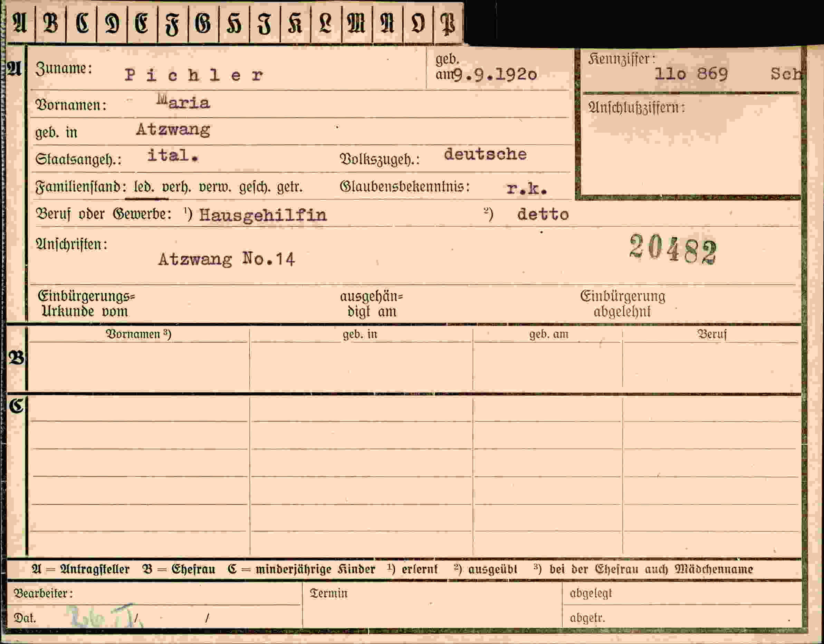This screenshot has height=644, width=824.
Task: Click the occupation 'Hausgehilfin'
Action: point(263,215)
